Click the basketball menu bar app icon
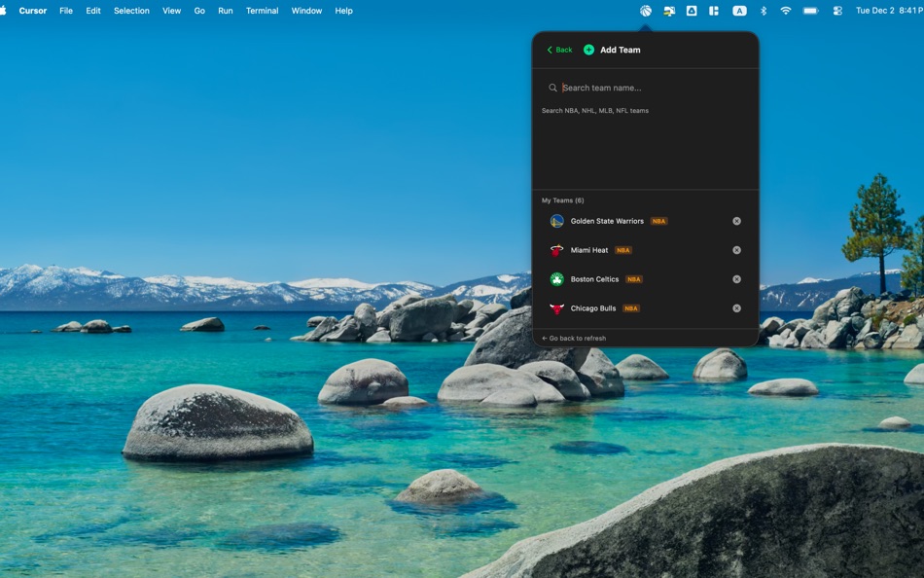924x578 pixels. click(x=646, y=11)
